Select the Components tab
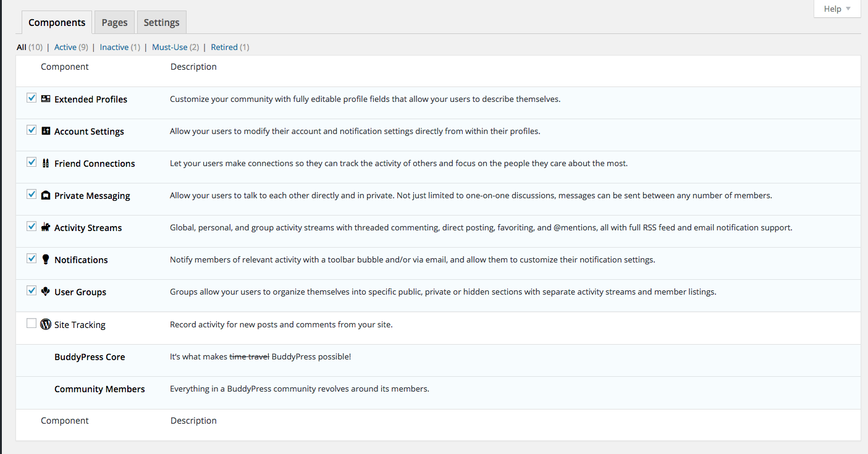The width and height of the screenshot is (868, 454). 57,22
